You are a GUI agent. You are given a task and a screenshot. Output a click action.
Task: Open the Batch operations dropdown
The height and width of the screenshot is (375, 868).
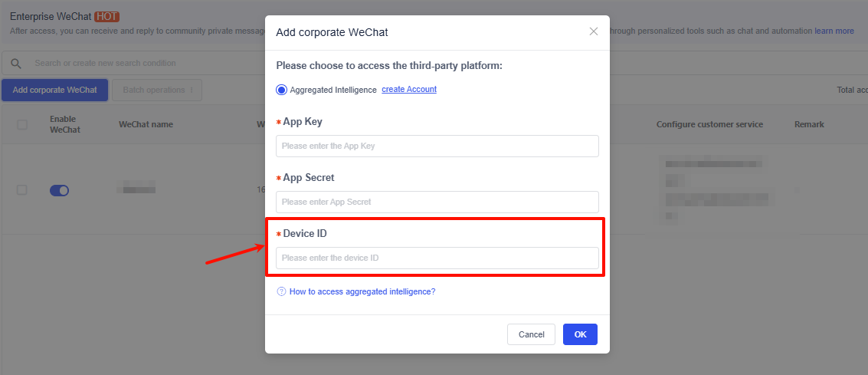click(x=157, y=90)
